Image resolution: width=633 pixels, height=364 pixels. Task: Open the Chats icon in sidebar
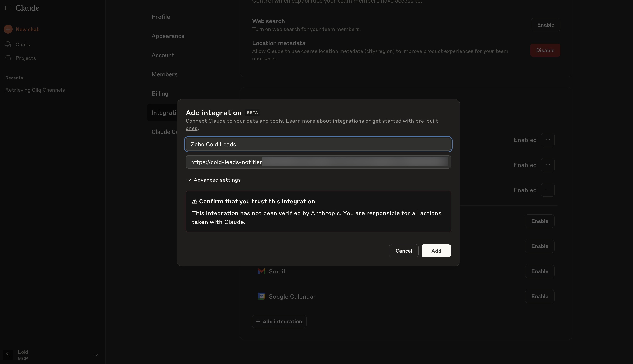[8, 44]
